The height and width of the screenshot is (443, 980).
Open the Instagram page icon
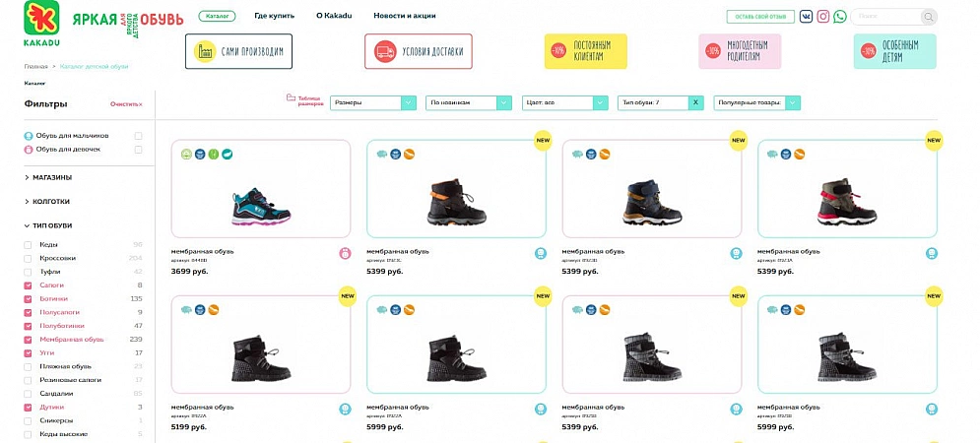[823, 17]
